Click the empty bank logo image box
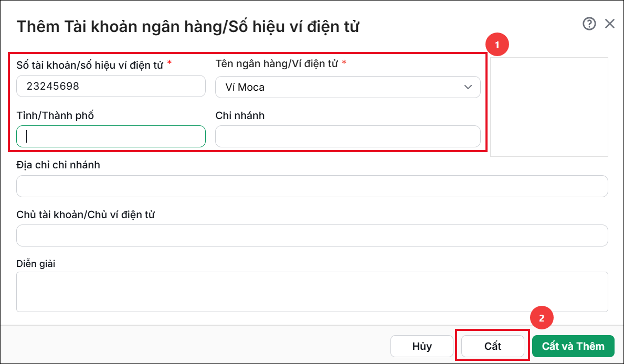 coord(549,107)
